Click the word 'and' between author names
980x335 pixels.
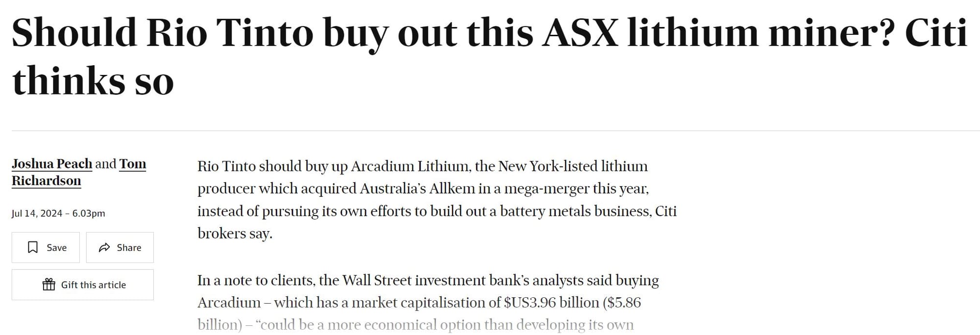coord(105,164)
